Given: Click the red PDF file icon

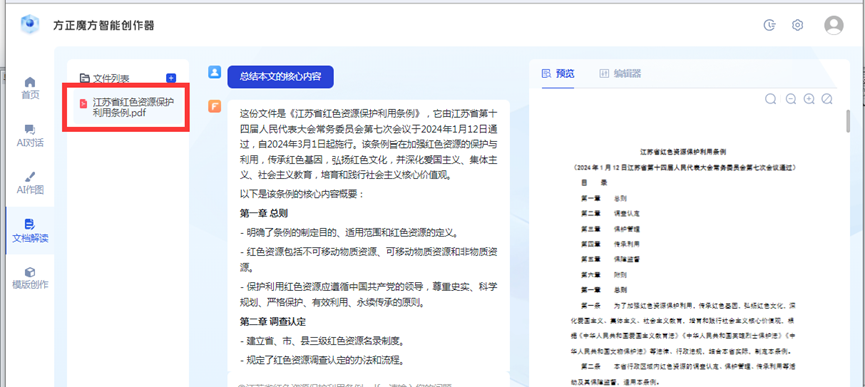Looking at the screenshot, I should [83, 104].
